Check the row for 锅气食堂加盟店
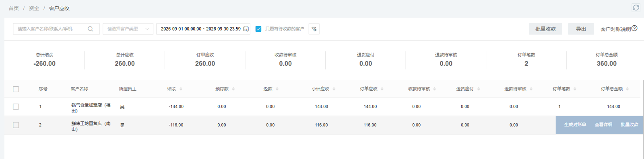Image resolution: width=644 pixels, height=159 pixels. click(x=16, y=107)
